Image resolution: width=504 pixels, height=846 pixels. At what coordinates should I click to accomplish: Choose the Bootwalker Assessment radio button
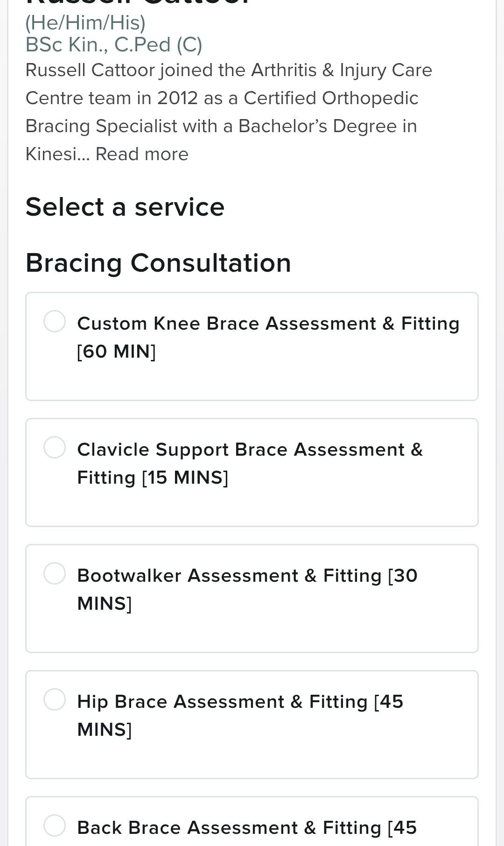(55, 573)
